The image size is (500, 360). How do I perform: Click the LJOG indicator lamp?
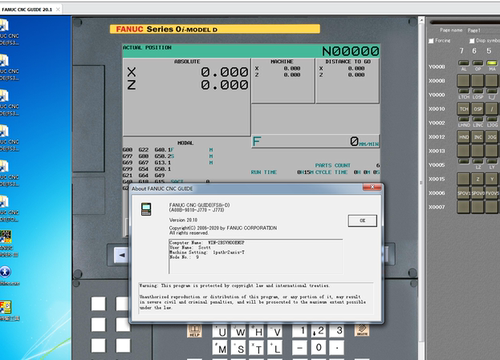pyautogui.click(x=492, y=119)
